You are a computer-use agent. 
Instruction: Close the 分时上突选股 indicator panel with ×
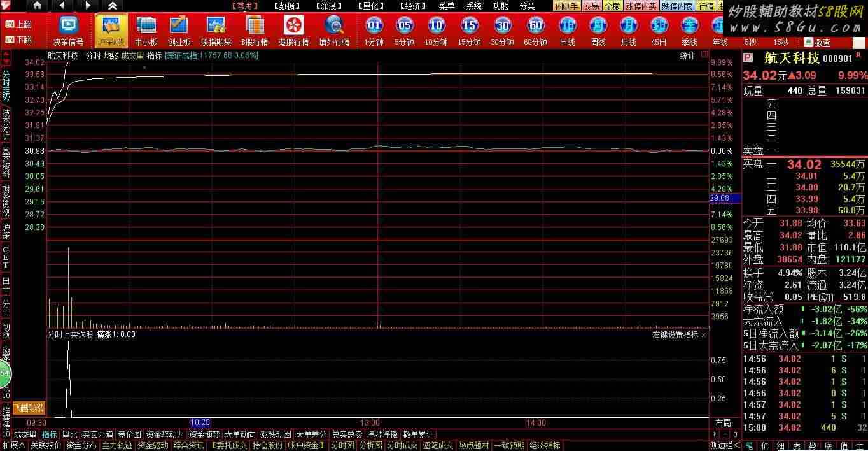click(x=704, y=334)
